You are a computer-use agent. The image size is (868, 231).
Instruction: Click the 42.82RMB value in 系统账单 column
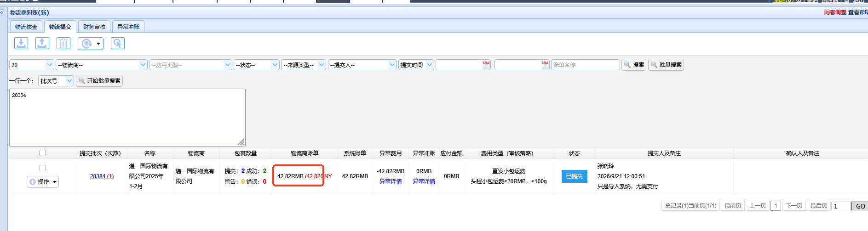pos(355,176)
